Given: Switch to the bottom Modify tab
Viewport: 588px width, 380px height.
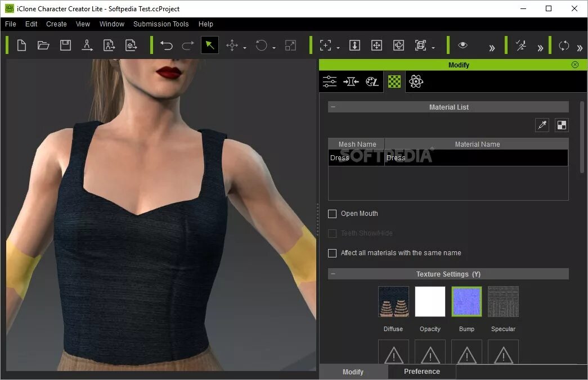Looking at the screenshot, I should (353, 372).
